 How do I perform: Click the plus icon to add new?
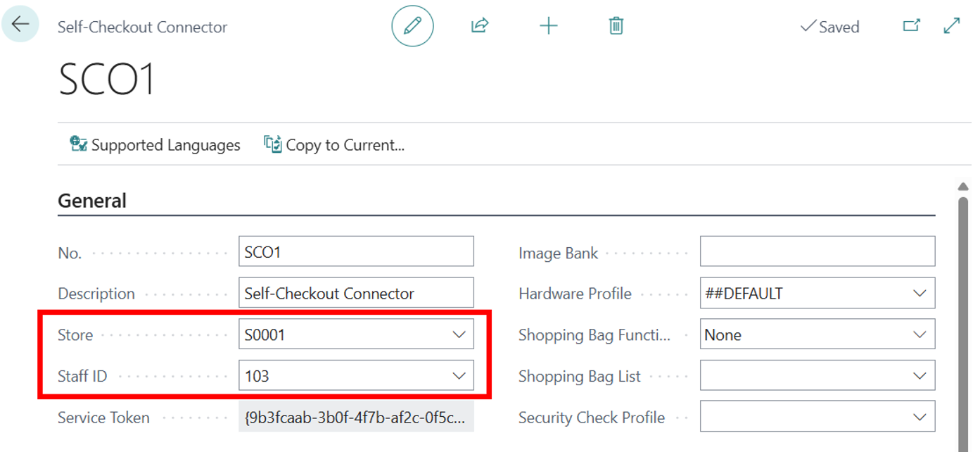548,27
